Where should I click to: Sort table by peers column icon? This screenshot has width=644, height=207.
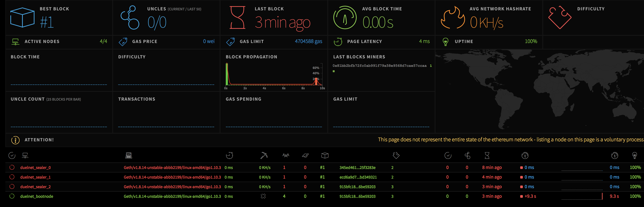point(286,155)
